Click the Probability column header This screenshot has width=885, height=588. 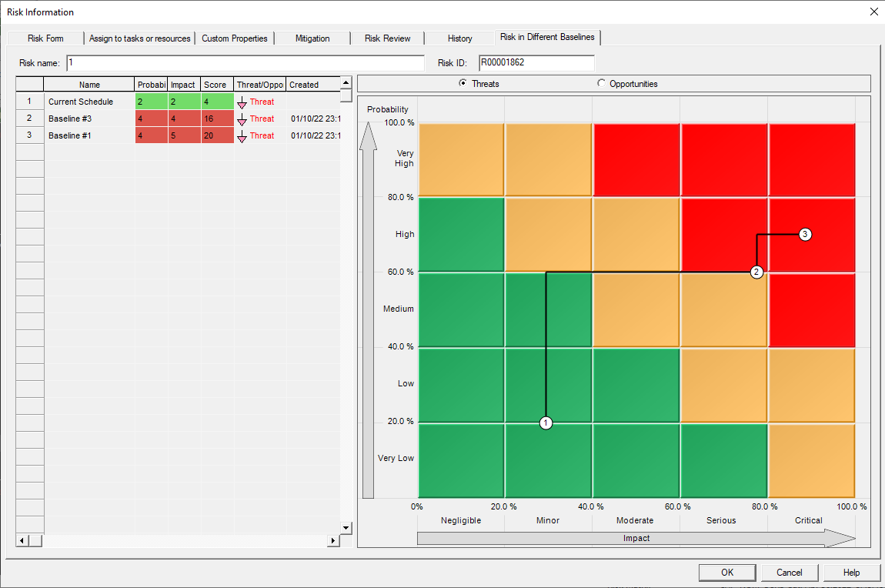pyautogui.click(x=152, y=85)
